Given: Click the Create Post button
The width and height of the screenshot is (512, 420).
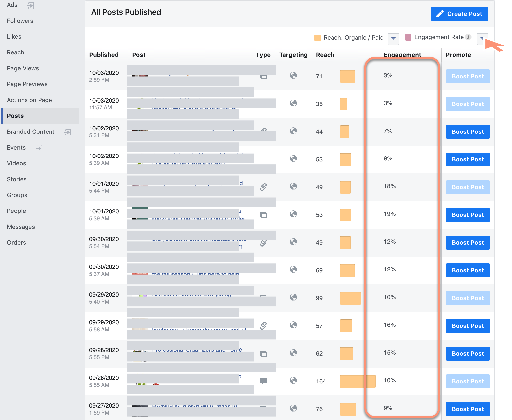Looking at the screenshot, I should (x=459, y=14).
